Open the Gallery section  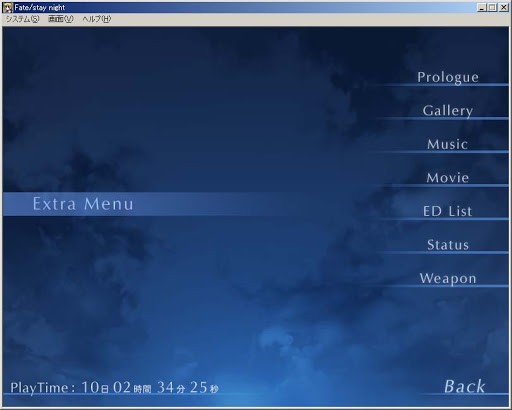point(448,111)
